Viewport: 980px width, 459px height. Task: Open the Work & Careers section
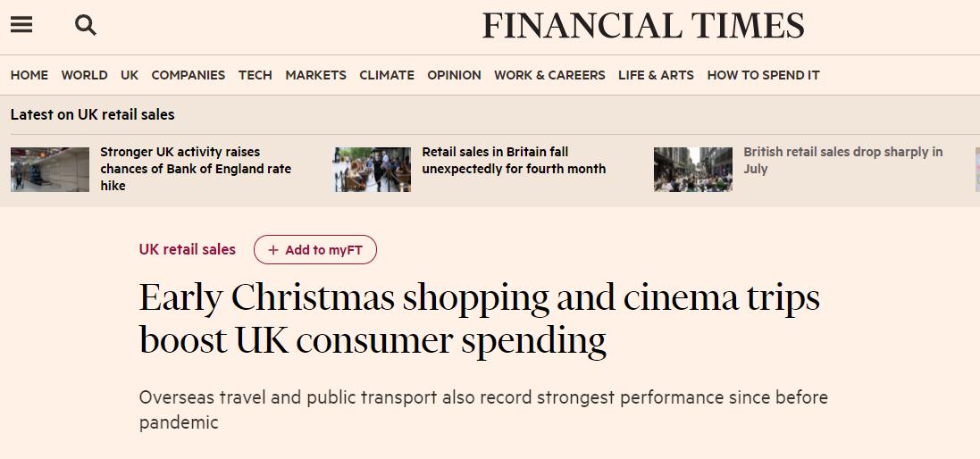549,75
